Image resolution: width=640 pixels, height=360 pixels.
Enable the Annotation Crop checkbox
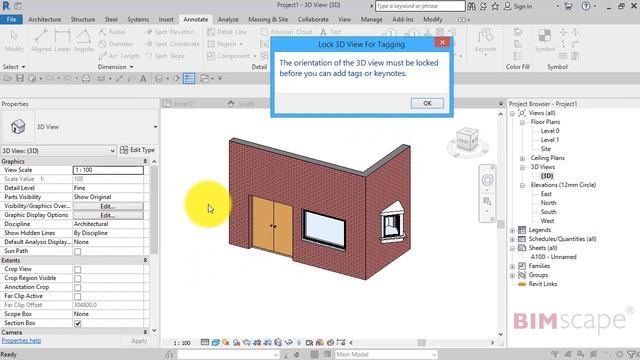click(78, 287)
